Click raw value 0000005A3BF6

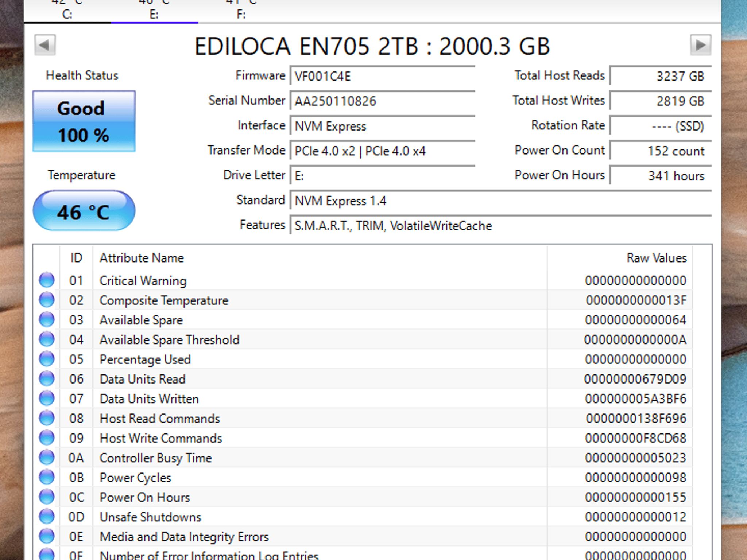[636, 398]
